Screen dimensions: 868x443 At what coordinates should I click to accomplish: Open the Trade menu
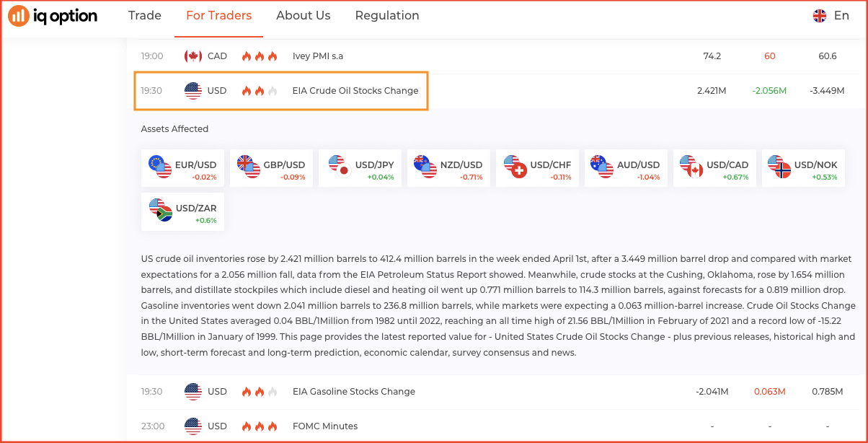(145, 15)
